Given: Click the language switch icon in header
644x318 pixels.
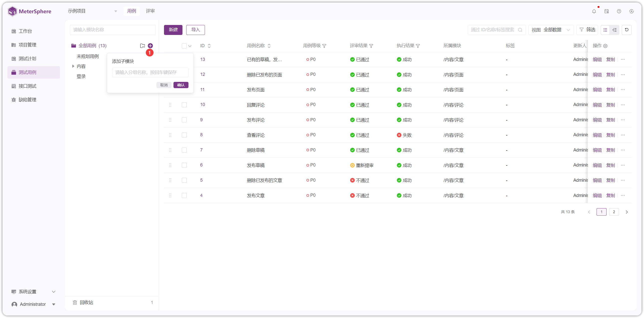Looking at the screenshot, I should (632, 11).
